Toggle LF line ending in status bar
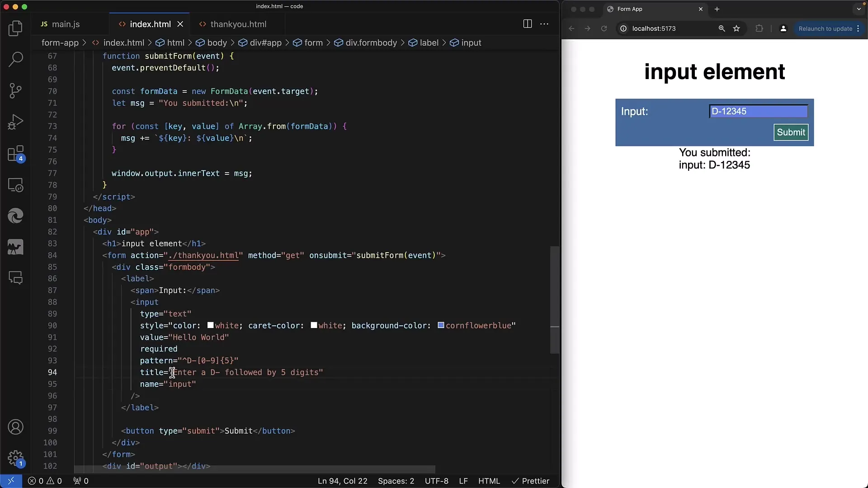Viewport: 868px width, 488px height. point(464,481)
